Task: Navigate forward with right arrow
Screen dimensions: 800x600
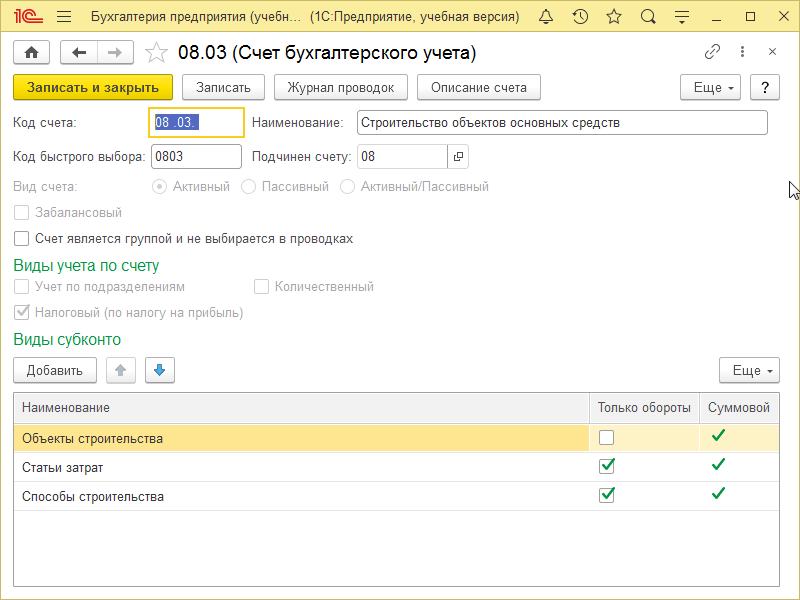Action: 115,52
